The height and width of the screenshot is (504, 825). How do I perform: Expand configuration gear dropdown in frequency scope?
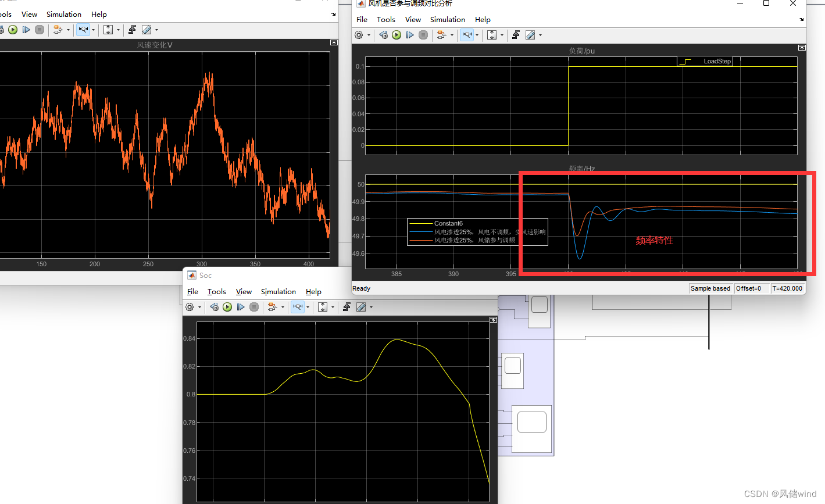click(369, 35)
